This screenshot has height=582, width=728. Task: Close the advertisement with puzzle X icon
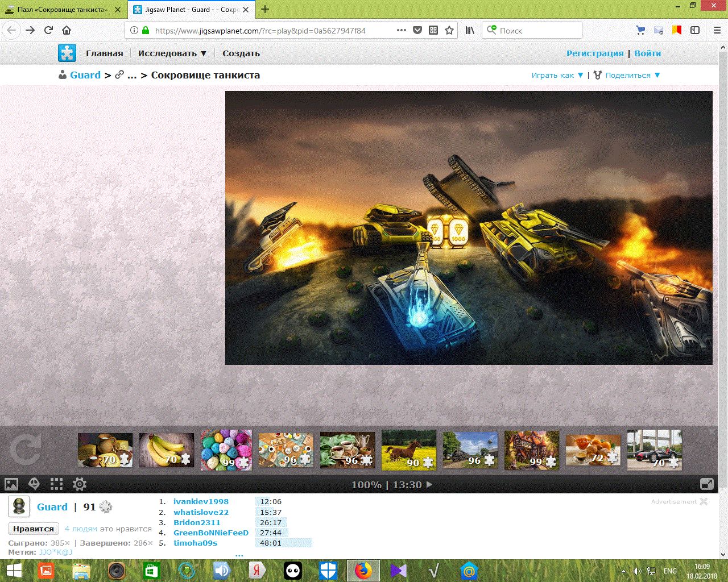pyautogui.click(x=704, y=501)
